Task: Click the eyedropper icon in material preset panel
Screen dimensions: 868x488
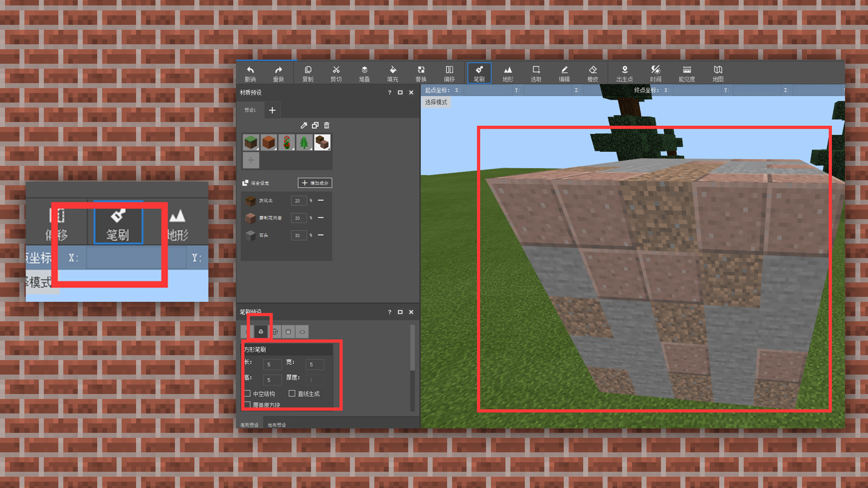Action: click(304, 125)
